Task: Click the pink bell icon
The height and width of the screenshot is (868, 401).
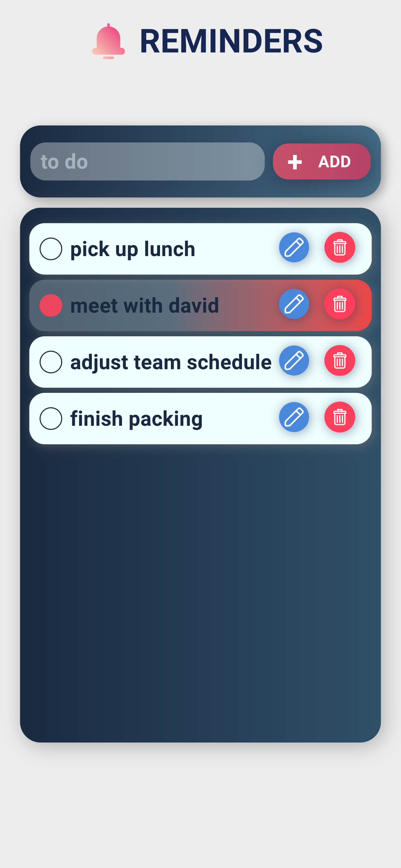Action: point(108,41)
